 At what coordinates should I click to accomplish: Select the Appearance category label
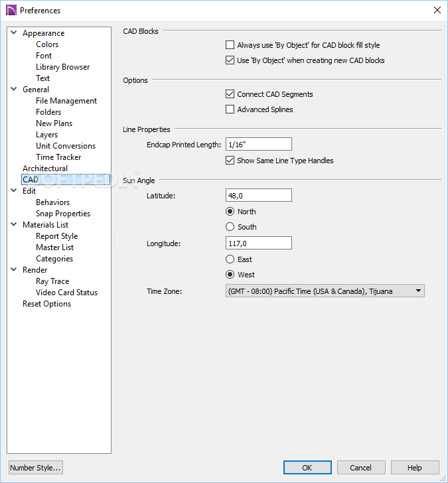(43, 33)
